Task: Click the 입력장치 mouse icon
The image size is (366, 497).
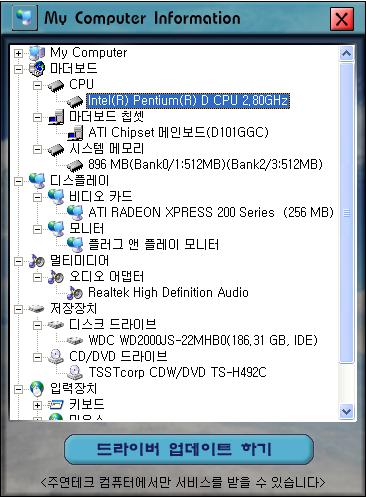Action: [37, 389]
